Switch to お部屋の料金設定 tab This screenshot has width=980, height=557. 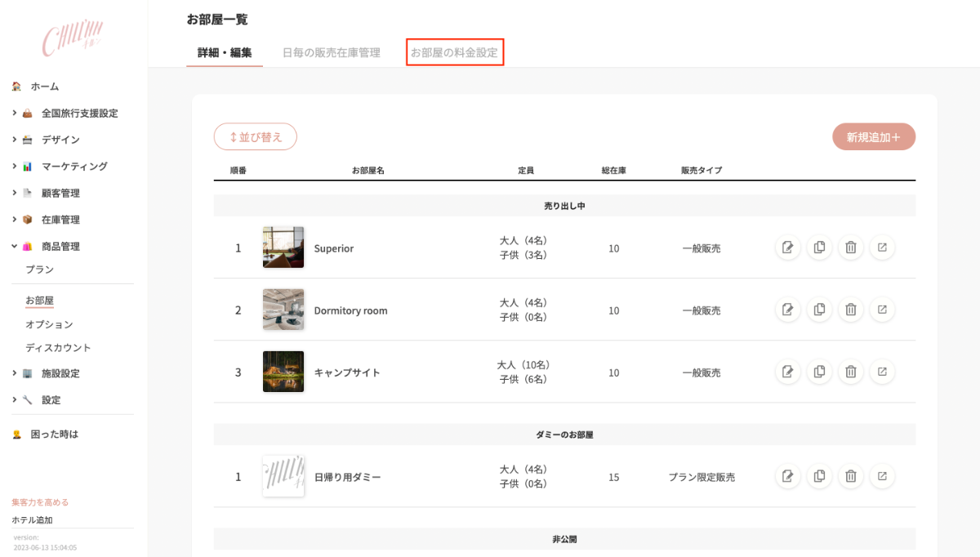coord(454,53)
